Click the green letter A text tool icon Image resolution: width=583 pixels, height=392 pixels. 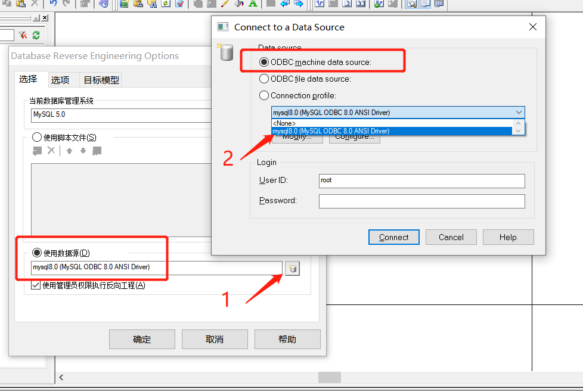[253, 4]
